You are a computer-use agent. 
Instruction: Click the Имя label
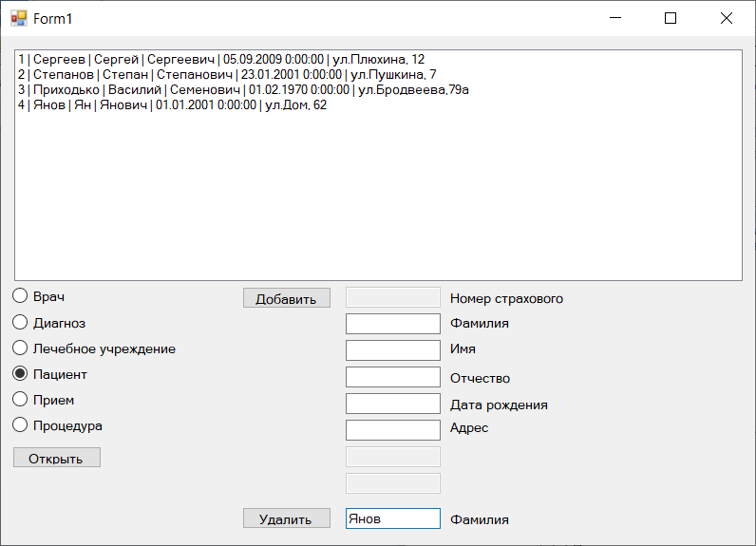tap(463, 348)
